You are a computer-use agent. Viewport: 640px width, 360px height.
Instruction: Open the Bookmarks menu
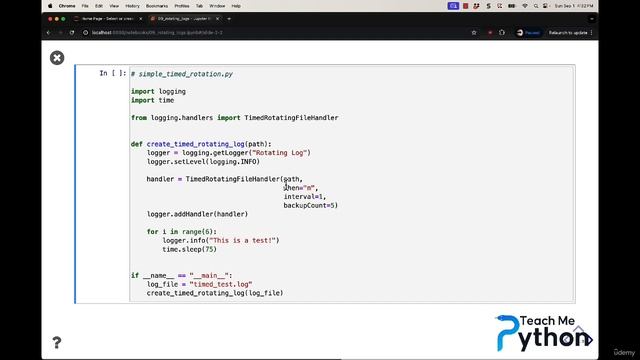coord(157,6)
